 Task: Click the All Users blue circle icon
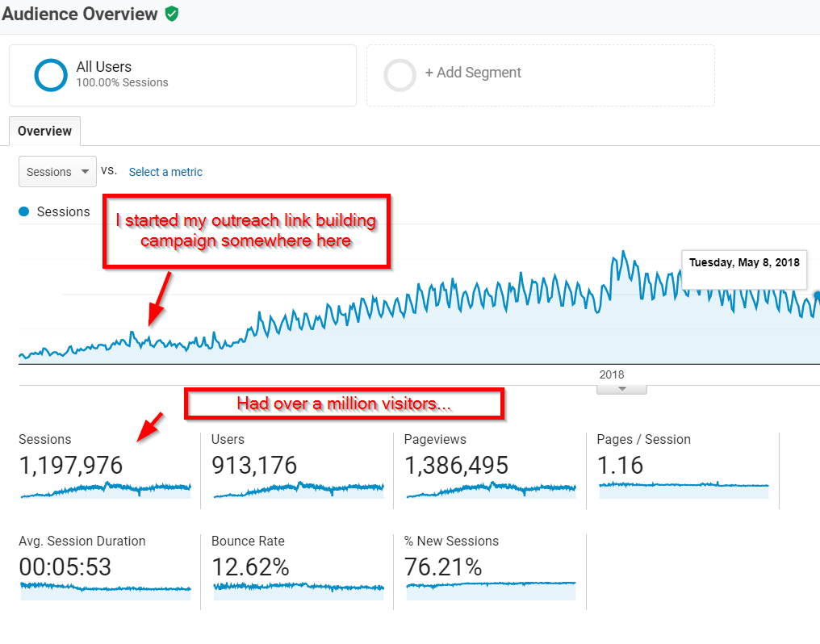tap(51, 75)
